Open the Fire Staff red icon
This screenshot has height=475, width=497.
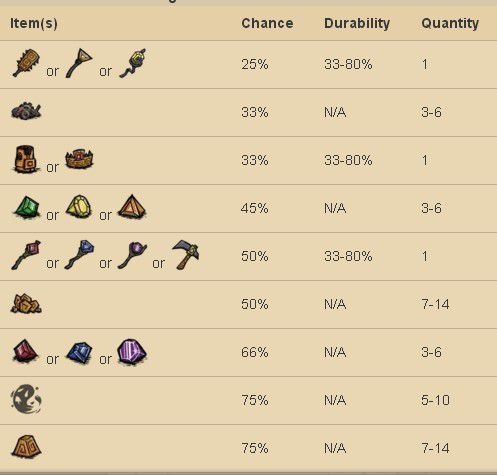pyautogui.click(x=26, y=255)
